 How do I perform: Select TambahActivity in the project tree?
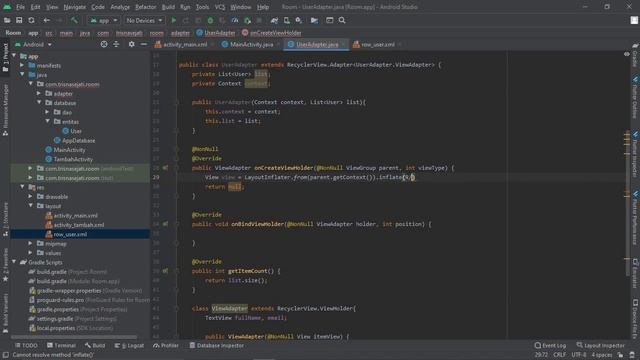69,159
